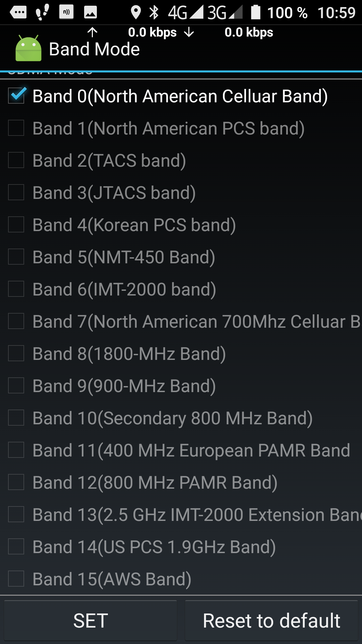Tap the location pin status icon
The height and width of the screenshot is (644, 362).
pos(136,12)
